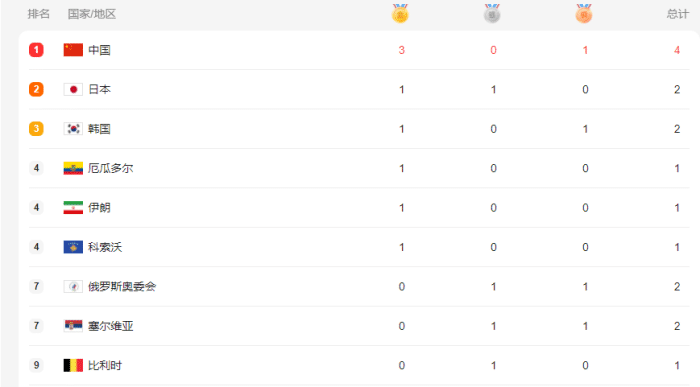Select the 比利时 row name

coord(105,365)
